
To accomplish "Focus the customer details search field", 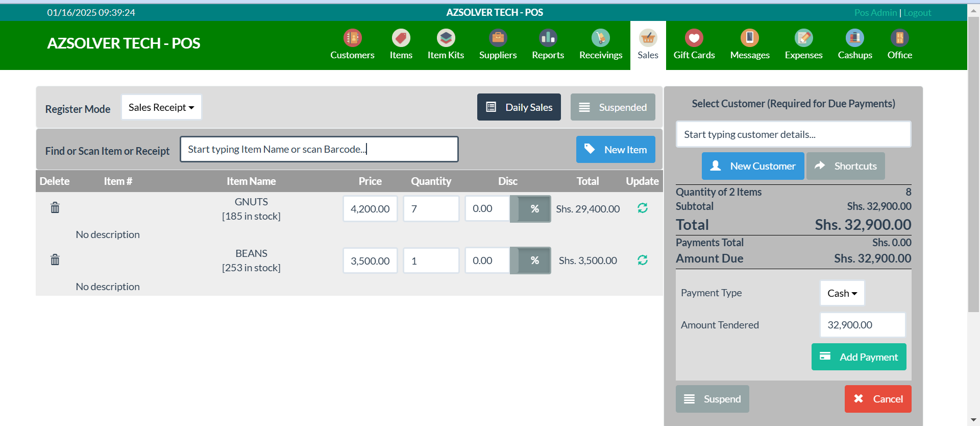I will coord(793,134).
